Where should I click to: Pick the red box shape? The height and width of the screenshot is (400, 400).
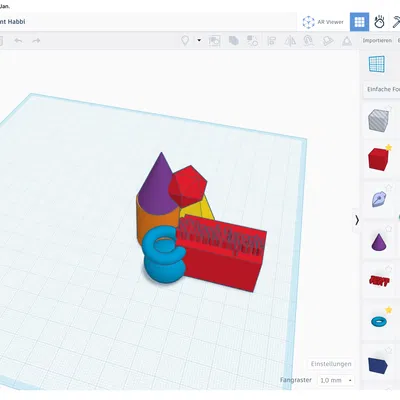pos(378,160)
